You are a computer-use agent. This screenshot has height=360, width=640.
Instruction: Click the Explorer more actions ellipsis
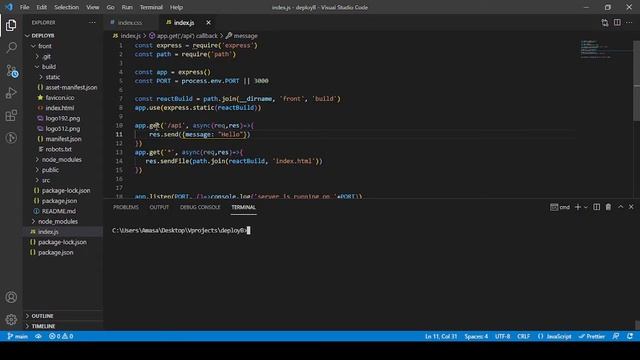tap(92, 22)
